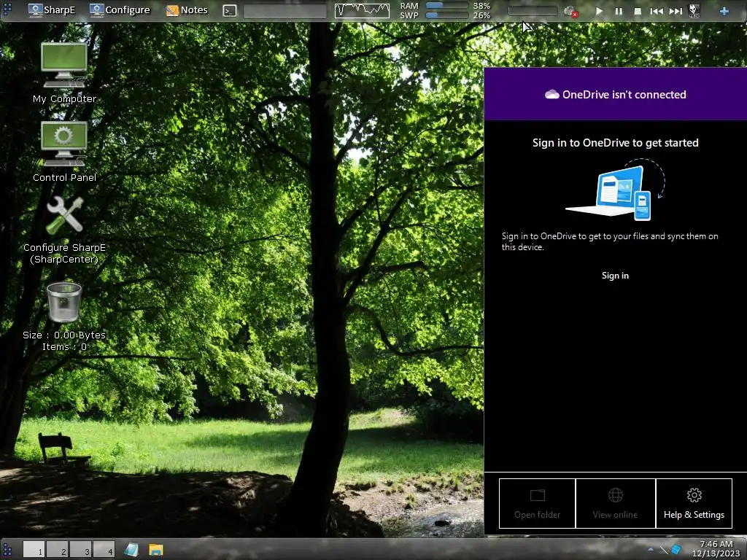Click the command prompt icon in top bar
The height and width of the screenshot is (560, 747).
click(230, 10)
